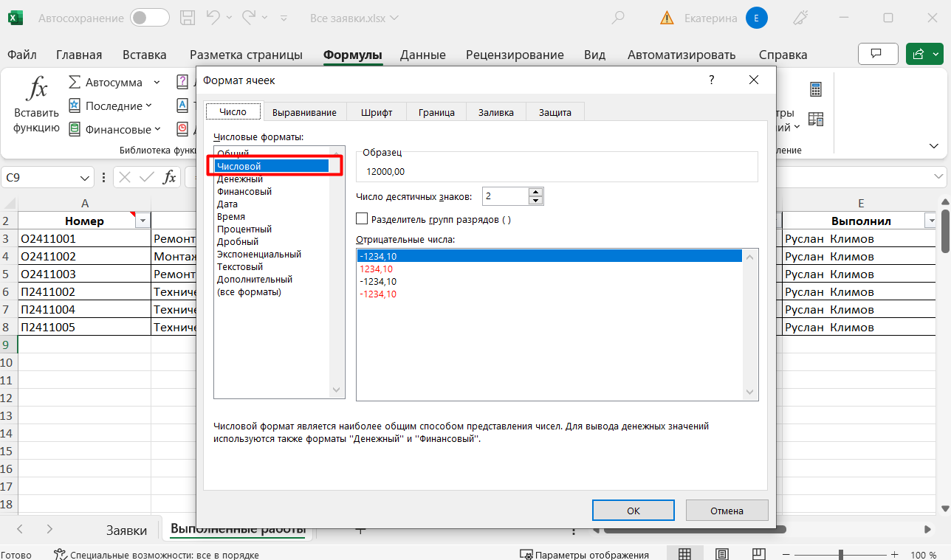
Task: Click the calculator icon in ribbon
Action: coord(816,90)
